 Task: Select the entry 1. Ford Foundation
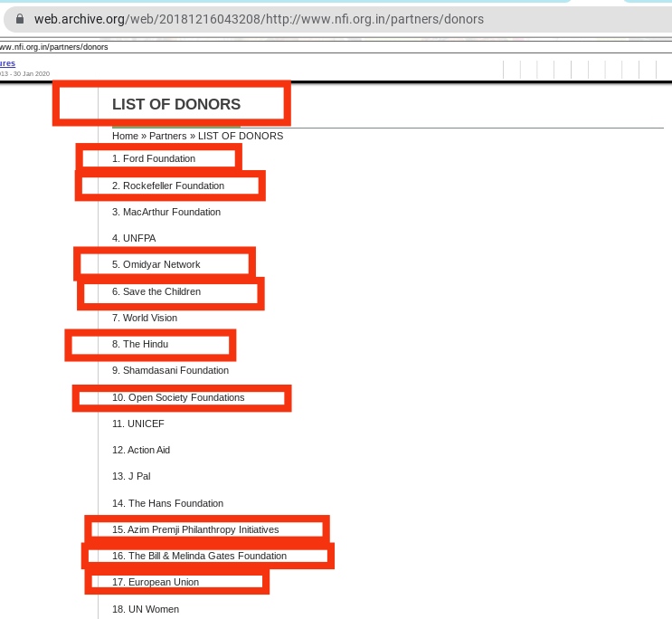tap(154, 158)
